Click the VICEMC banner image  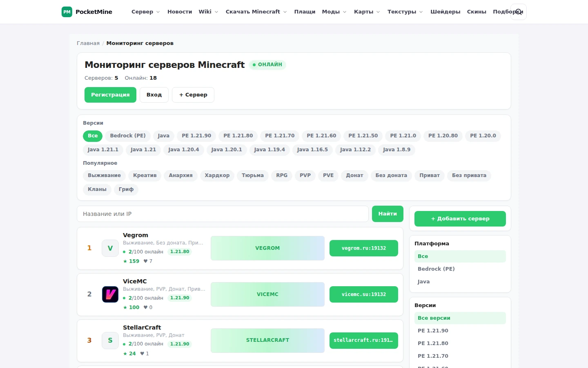[x=267, y=294]
